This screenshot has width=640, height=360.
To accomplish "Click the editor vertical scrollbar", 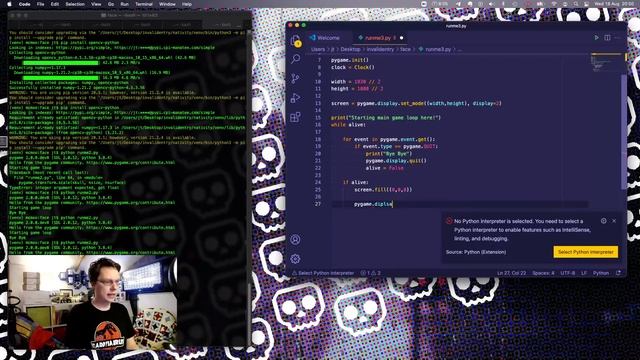I will click(x=624, y=131).
